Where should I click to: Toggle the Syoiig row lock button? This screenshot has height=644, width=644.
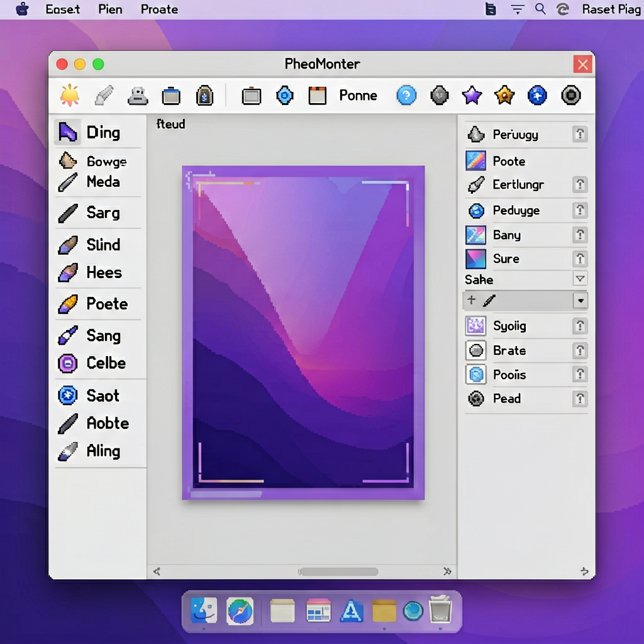click(x=580, y=326)
